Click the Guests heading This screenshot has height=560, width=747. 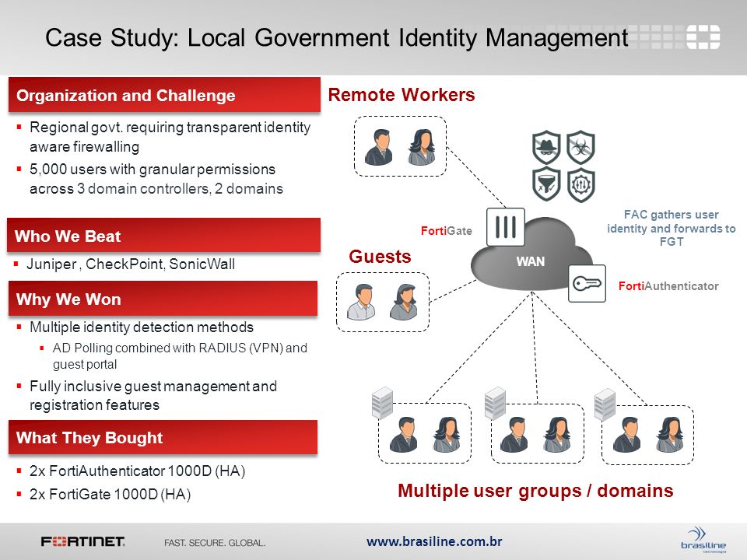(380, 256)
